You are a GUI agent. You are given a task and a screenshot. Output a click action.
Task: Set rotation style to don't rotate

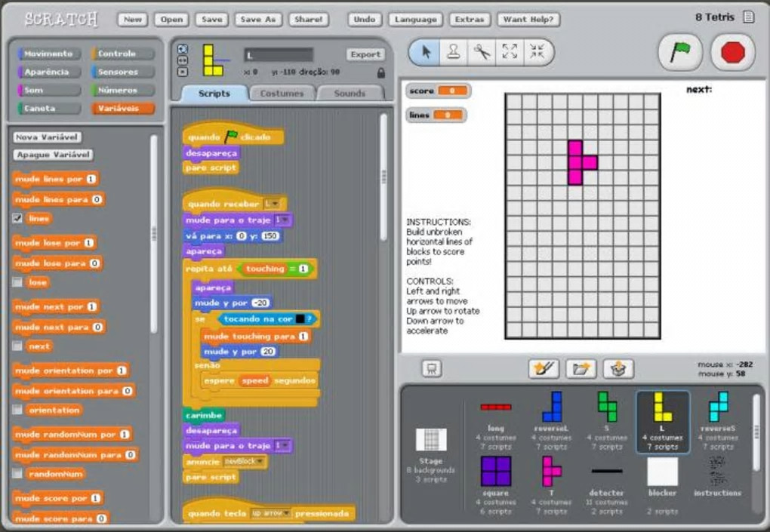(182, 72)
